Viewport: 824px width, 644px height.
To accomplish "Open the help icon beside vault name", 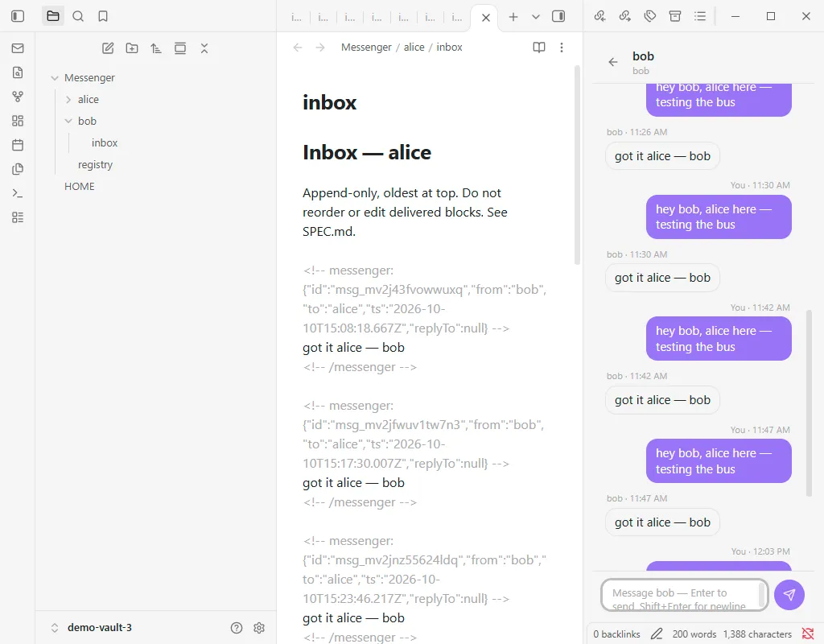I will [237, 628].
